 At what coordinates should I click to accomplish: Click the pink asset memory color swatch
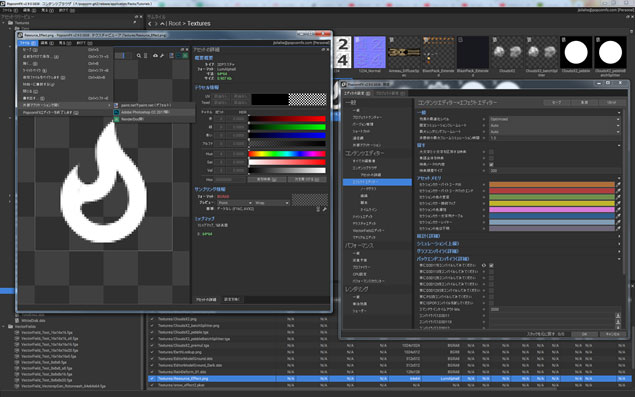pyautogui.click(x=552, y=209)
